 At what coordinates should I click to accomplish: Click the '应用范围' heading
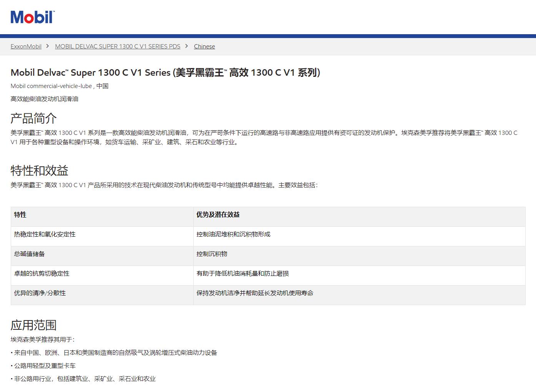click(34, 325)
